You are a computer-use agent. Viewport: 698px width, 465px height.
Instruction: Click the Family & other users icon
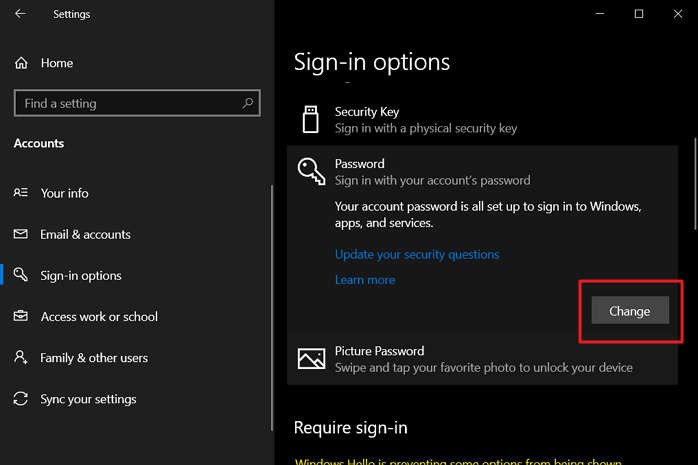[21, 357]
